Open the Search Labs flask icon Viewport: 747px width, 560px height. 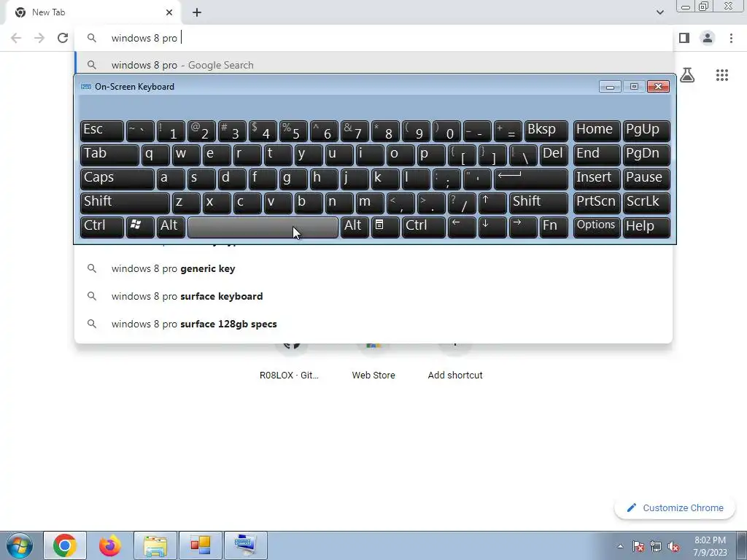(x=687, y=75)
